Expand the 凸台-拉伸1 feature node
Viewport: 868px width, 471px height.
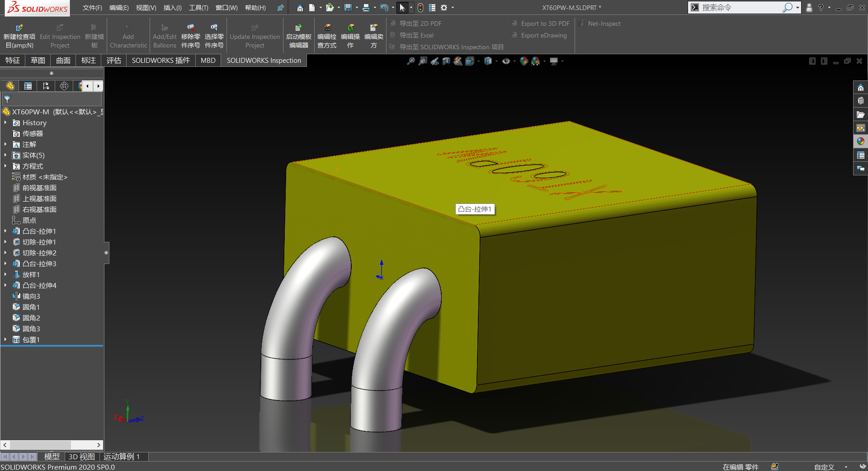(x=5, y=231)
